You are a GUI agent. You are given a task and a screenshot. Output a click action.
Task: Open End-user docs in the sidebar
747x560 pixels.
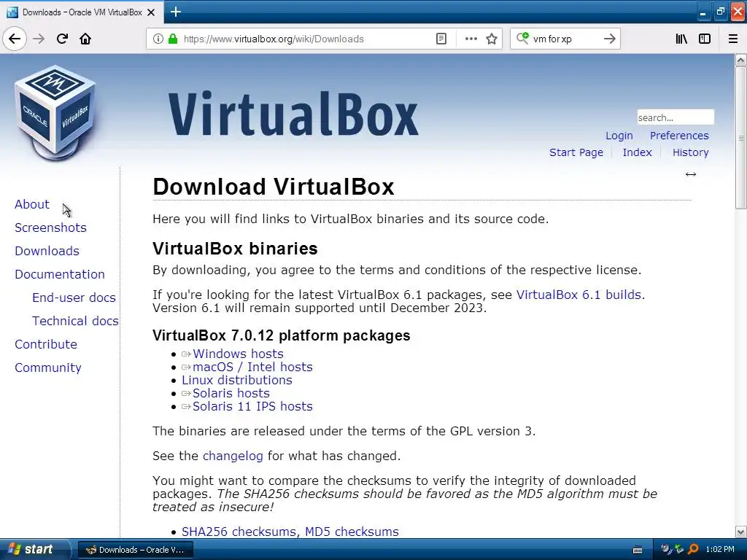tap(74, 297)
